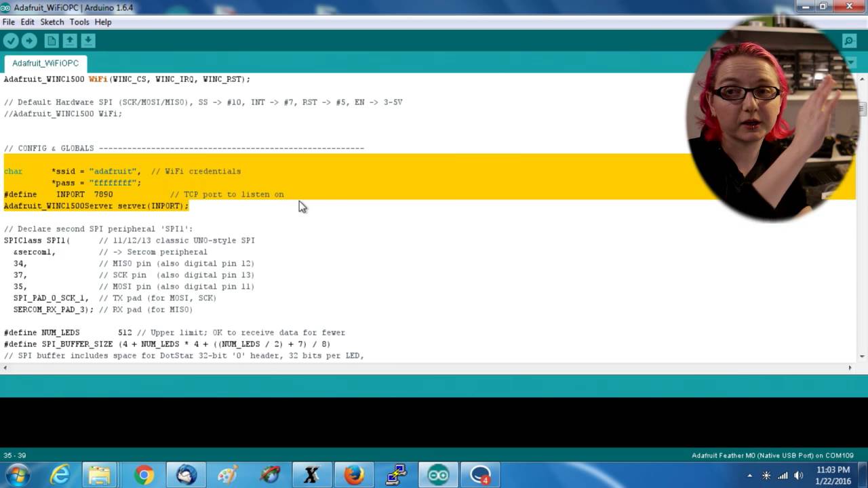868x488 pixels.
Task: Open the PuTTY taskbar icon
Action: point(395,475)
